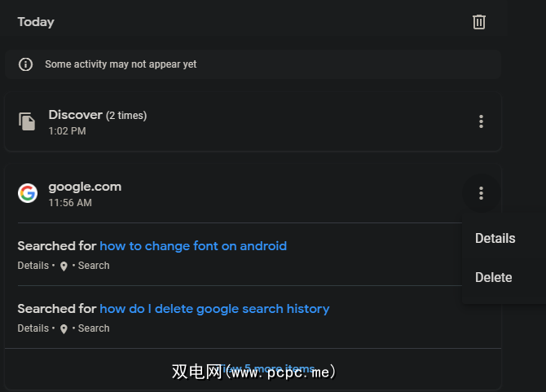Open the three-dot menu for Discover

(x=481, y=121)
